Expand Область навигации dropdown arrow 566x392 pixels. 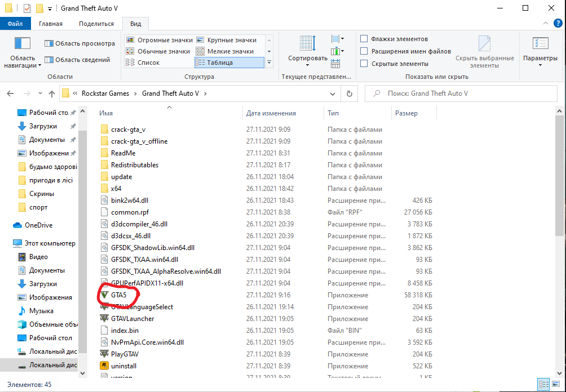pyautogui.click(x=39, y=66)
